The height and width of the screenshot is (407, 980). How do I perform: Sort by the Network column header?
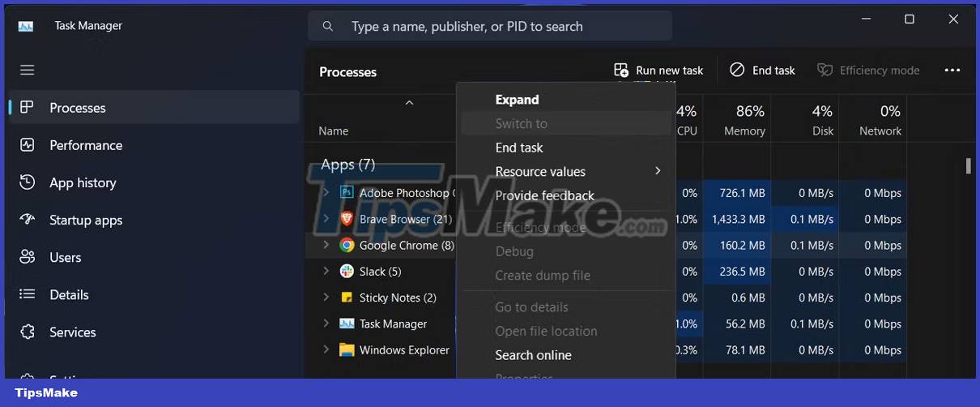(872, 119)
